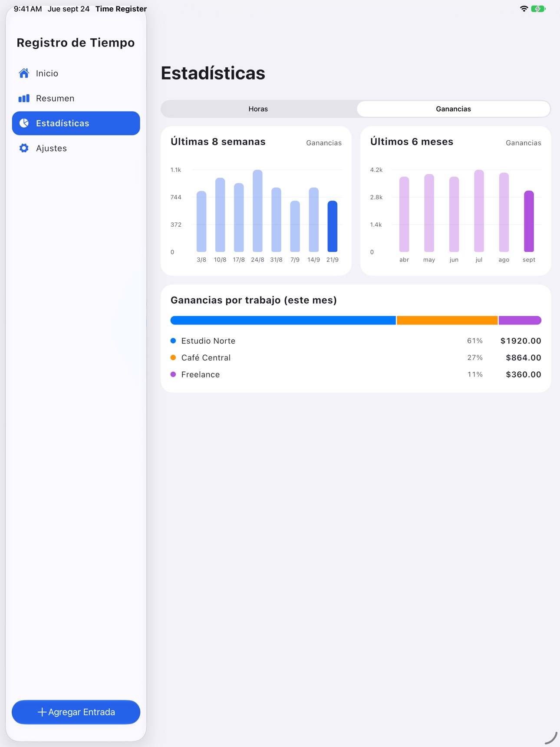Select the 7/9 weekly bar

click(x=295, y=226)
